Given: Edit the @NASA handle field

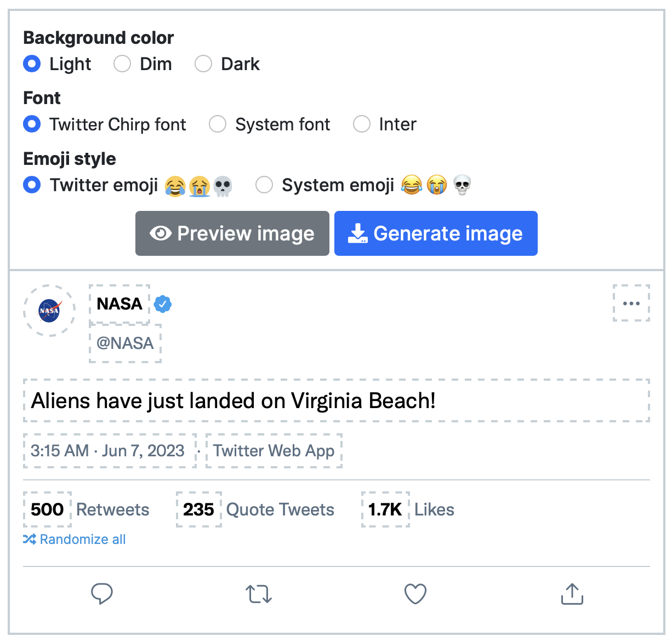Looking at the screenshot, I should click(125, 343).
